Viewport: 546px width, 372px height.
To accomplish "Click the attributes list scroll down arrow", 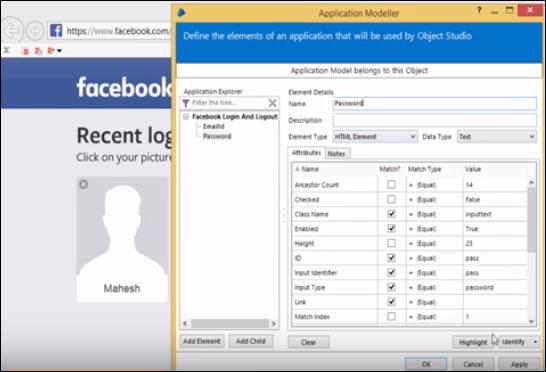I will pyautogui.click(x=531, y=321).
